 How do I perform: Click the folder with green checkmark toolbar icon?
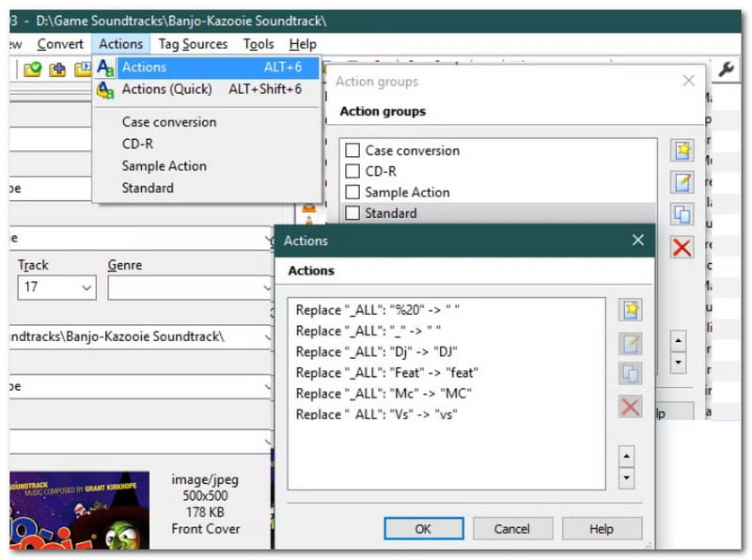(33, 70)
